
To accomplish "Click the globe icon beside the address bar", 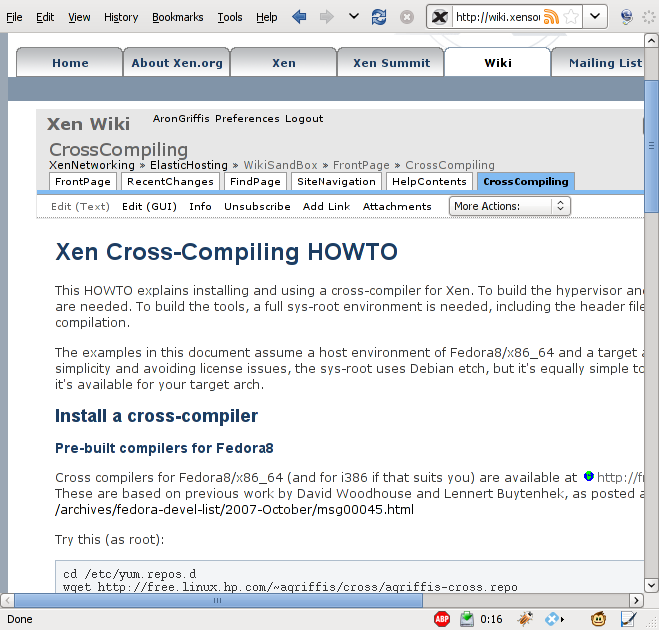I will (x=627, y=17).
